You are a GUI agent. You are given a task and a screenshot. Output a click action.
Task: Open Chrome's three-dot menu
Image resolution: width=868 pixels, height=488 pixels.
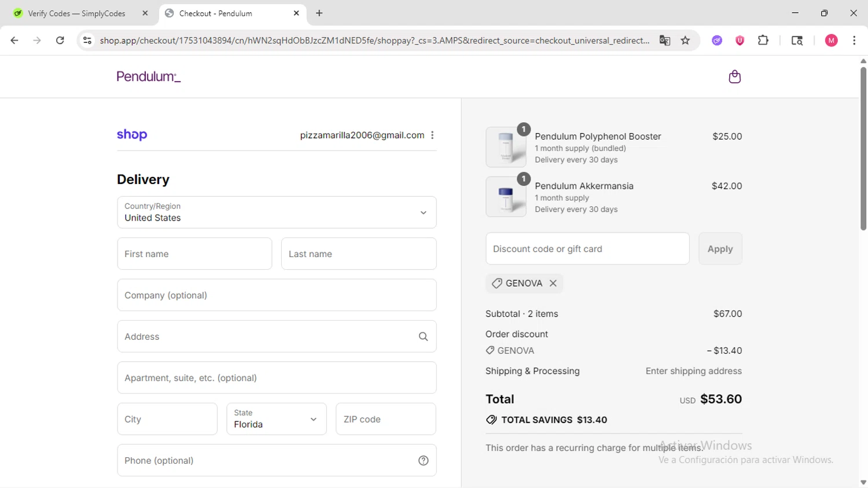coord(854,41)
